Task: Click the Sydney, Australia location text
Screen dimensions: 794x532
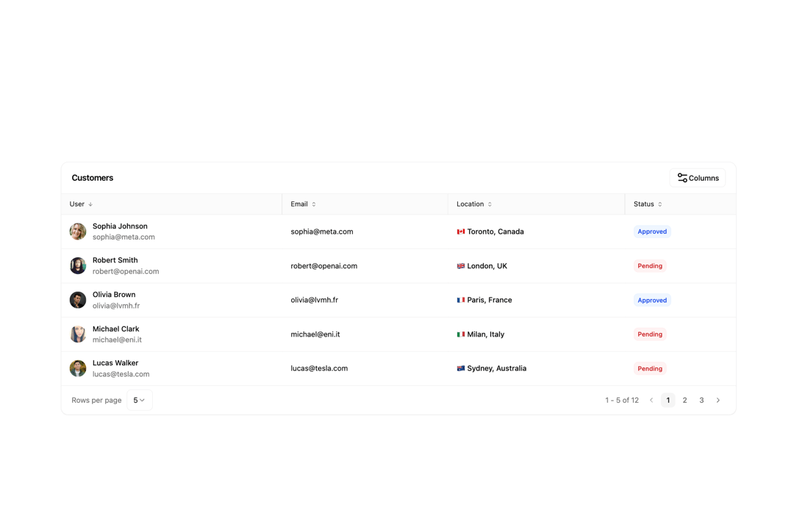Action: click(x=497, y=368)
